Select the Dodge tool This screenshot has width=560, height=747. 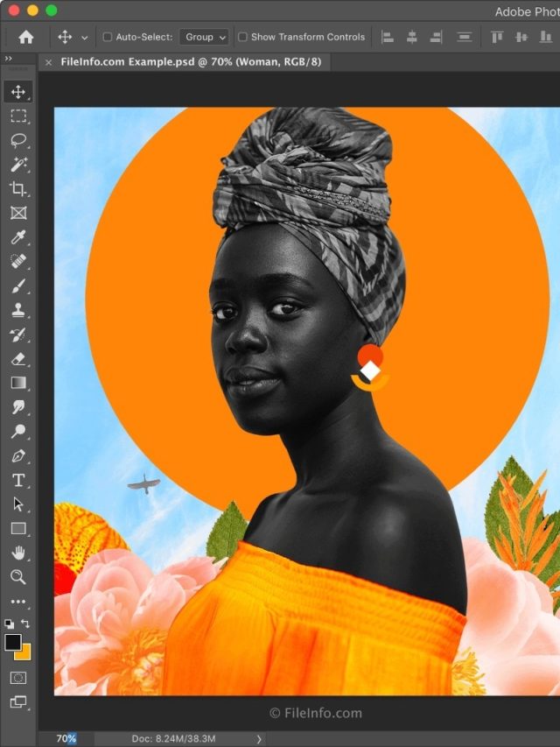pos(18,432)
